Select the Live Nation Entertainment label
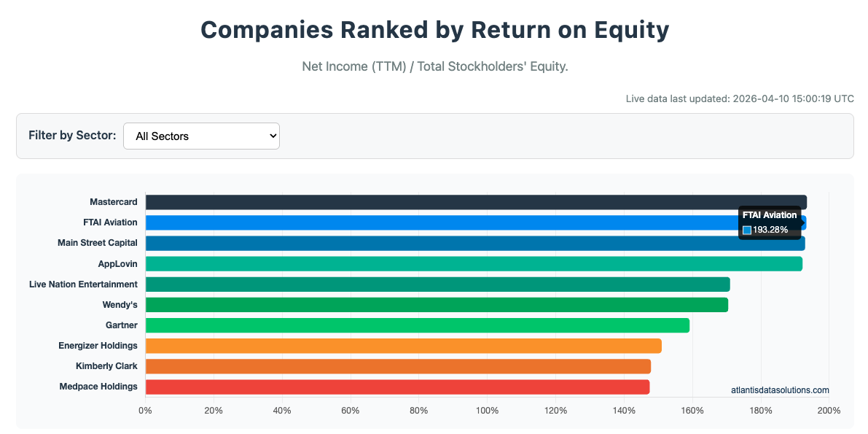Viewport: 868px width, 434px height. click(x=83, y=284)
